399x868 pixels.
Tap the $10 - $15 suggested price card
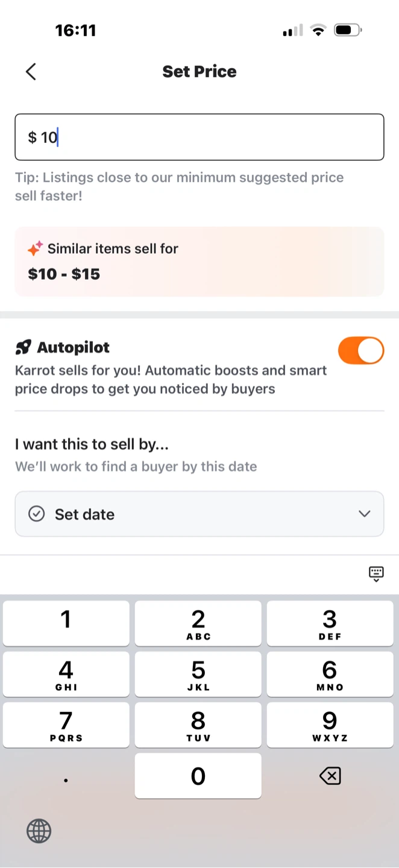point(199,262)
